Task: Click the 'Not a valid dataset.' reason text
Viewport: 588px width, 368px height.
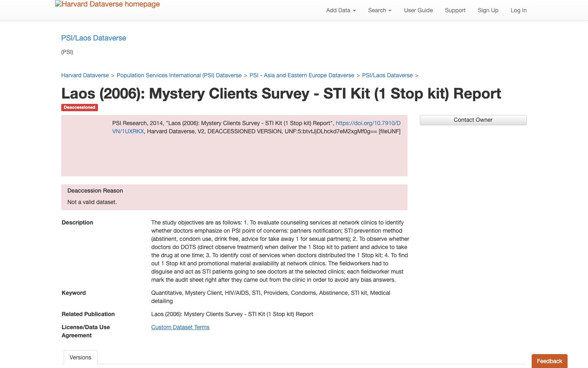Action: pyautogui.click(x=92, y=202)
